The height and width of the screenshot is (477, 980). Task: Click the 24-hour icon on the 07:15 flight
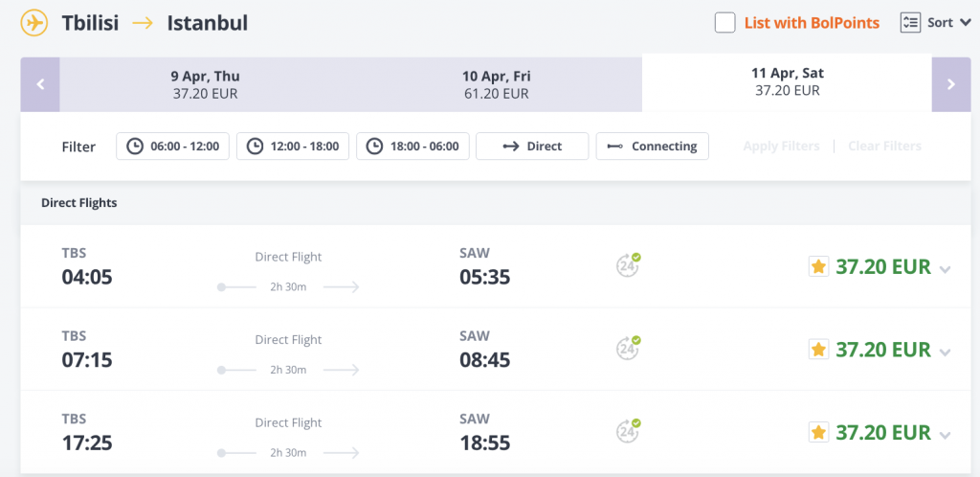pos(628,349)
